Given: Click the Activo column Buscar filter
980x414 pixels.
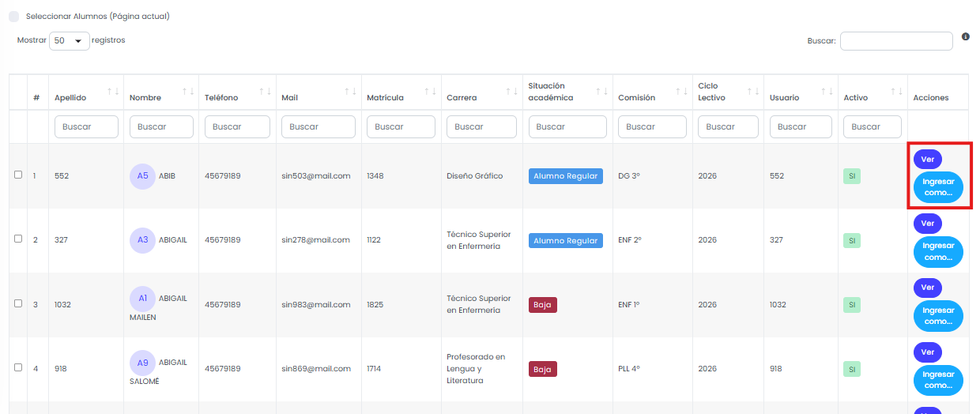Looking at the screenshot, I should click(873, 126).
